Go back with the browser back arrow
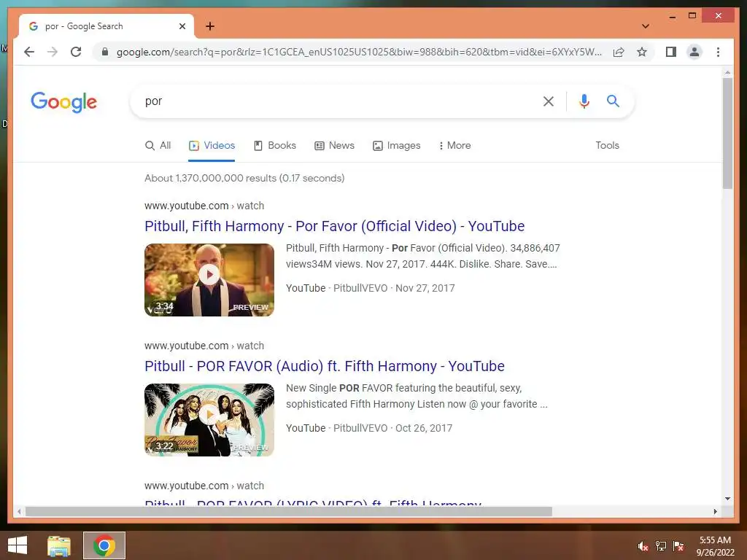The image size is (747, 560). pos(29,52)
